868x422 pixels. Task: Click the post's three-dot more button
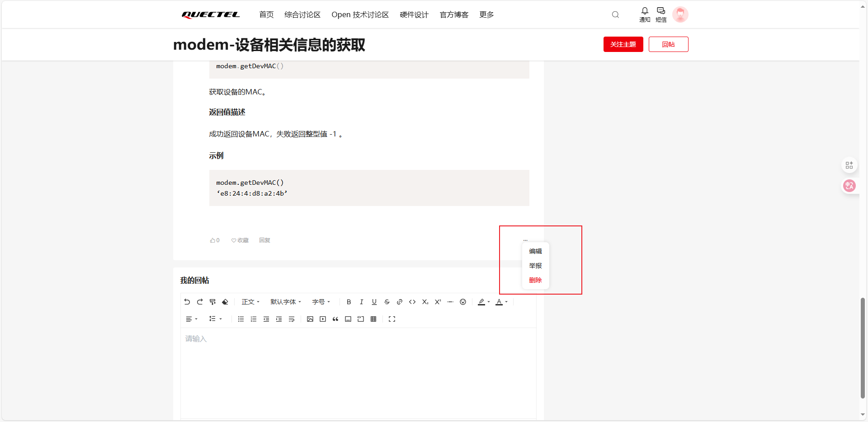(525, 240)
